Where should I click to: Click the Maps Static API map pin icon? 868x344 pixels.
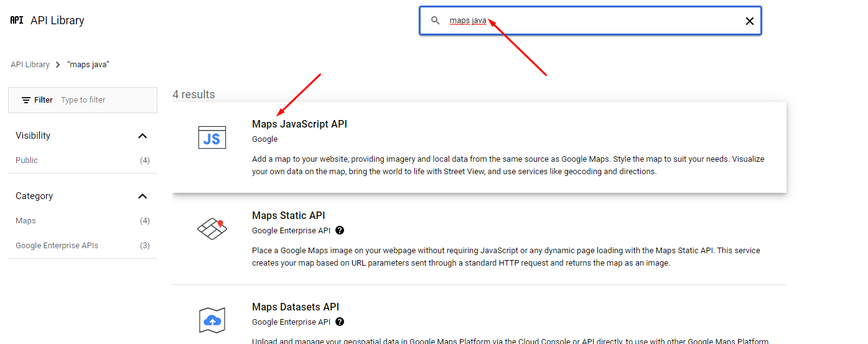pos(212,229)
